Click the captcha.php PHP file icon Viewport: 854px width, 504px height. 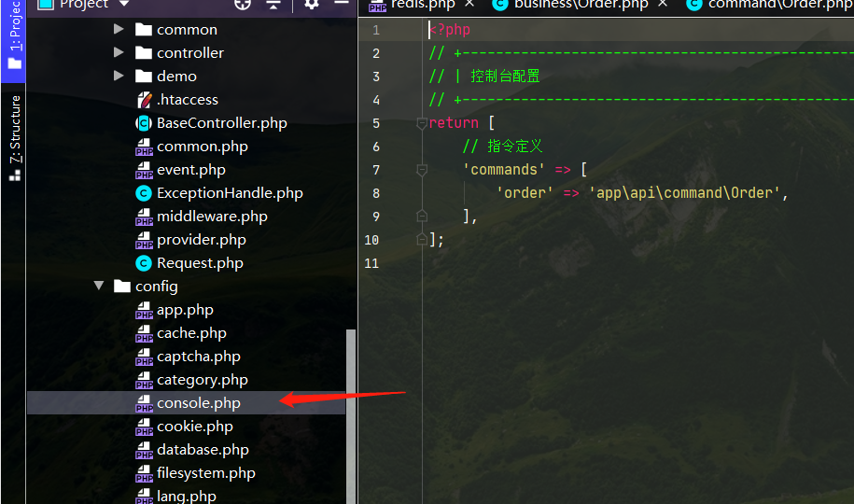point(144,357)
